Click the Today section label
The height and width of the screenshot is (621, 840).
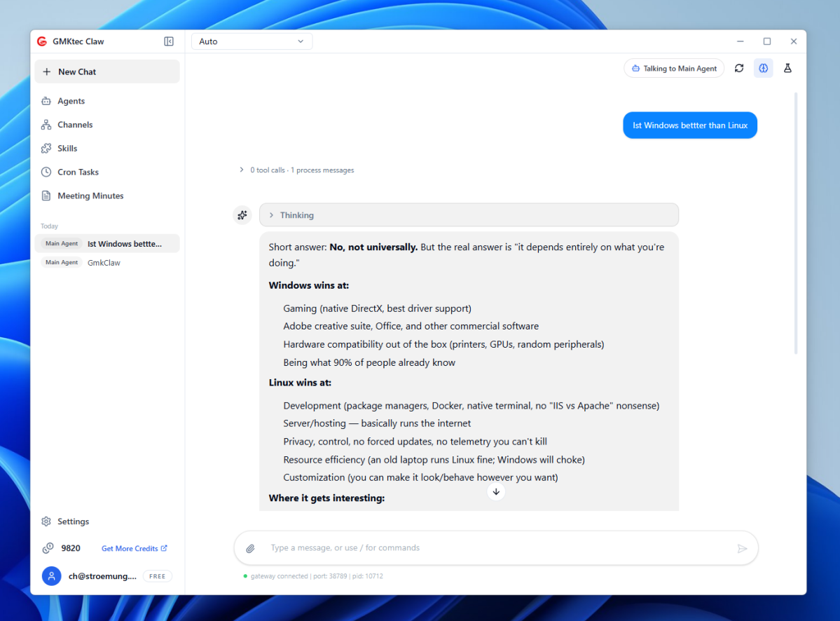tap(49, 226)
